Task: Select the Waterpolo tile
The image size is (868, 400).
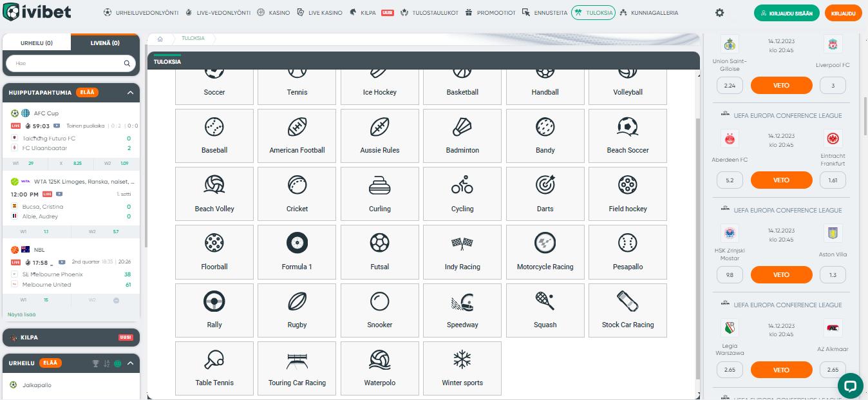Action: 380,368
